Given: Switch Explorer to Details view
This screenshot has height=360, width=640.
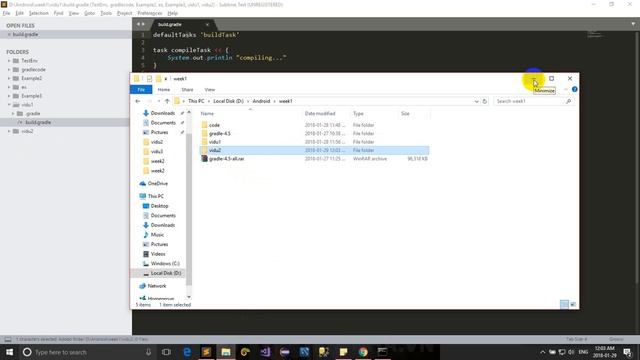Looking at the screenshot, I should coord(564,304).
